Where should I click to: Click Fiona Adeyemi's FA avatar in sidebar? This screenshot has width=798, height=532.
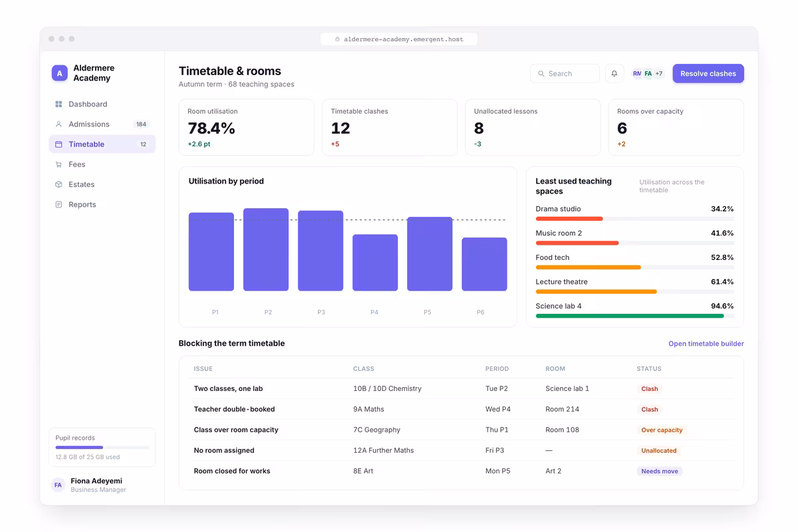58,485
